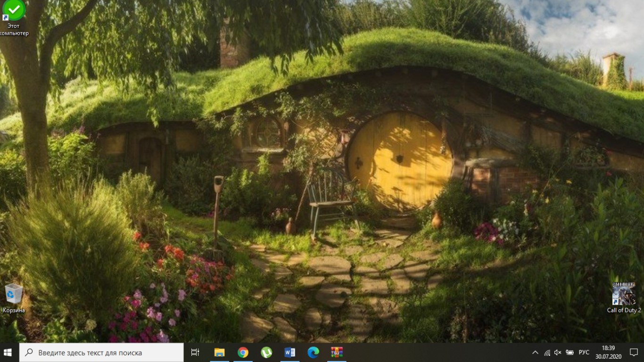Open Microsoft Edge from the taskbar
644x362 pixels.
[313, 353]
